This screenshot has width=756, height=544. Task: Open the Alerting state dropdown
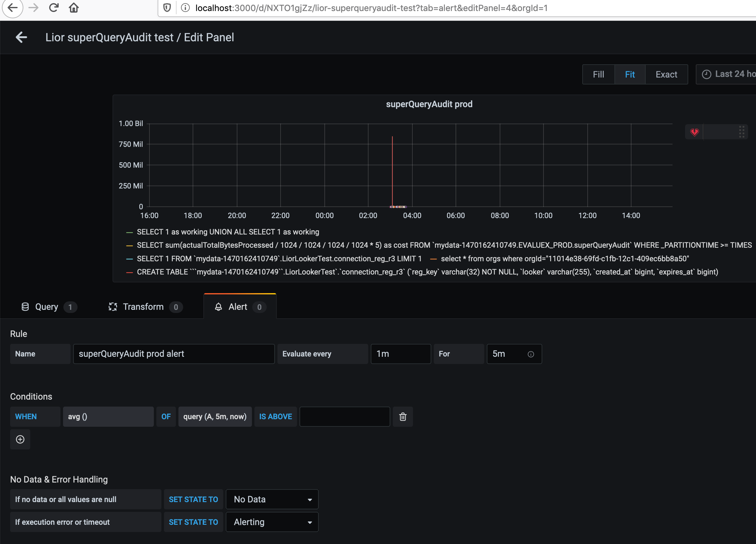pos(272,522)
